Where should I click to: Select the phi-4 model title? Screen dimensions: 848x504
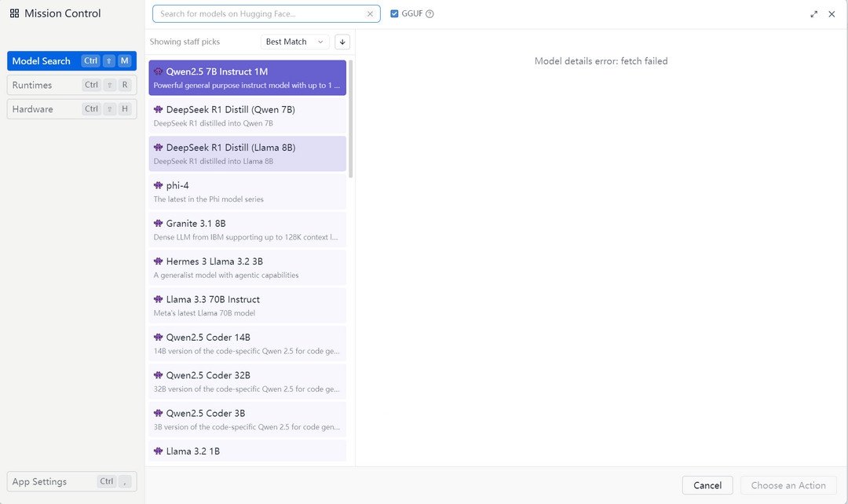pyautogui.click(x=177, y=185)
